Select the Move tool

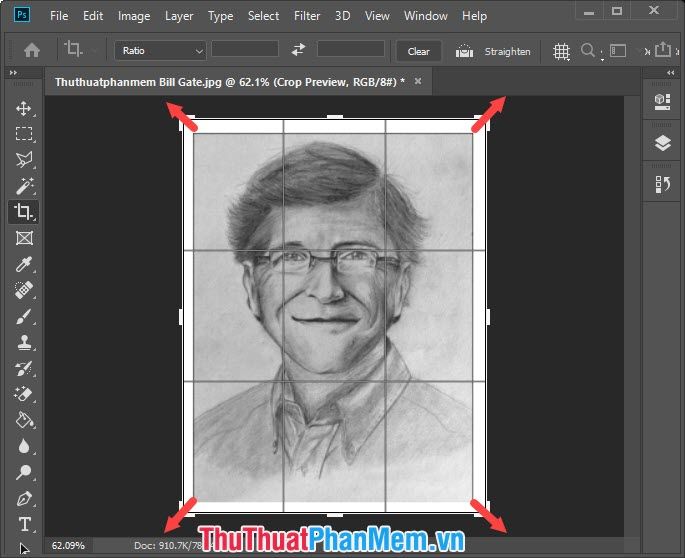pyautogui.click(x=24, y=108)
